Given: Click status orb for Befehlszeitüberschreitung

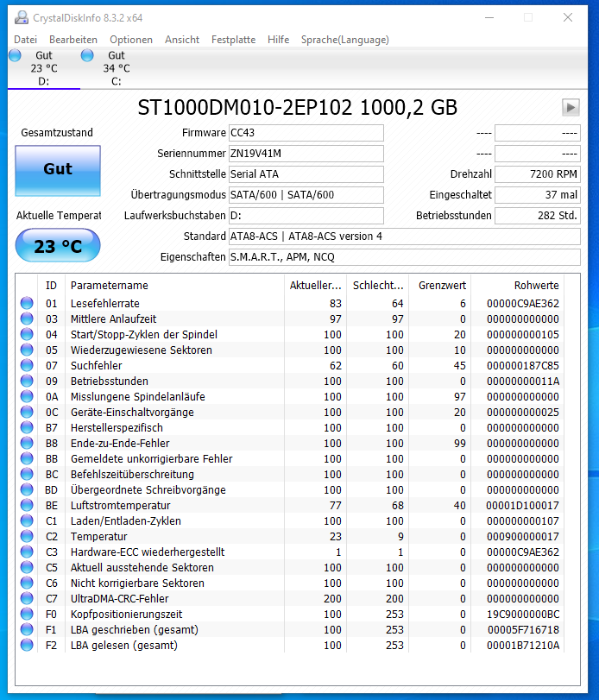Looking at the screenshot, I should 27,474.
